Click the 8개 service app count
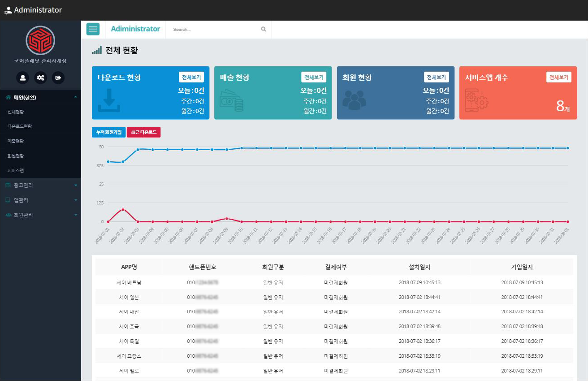The width and height of the screenshot is (588, 381). pyautogui.click(x=563, y=106)
